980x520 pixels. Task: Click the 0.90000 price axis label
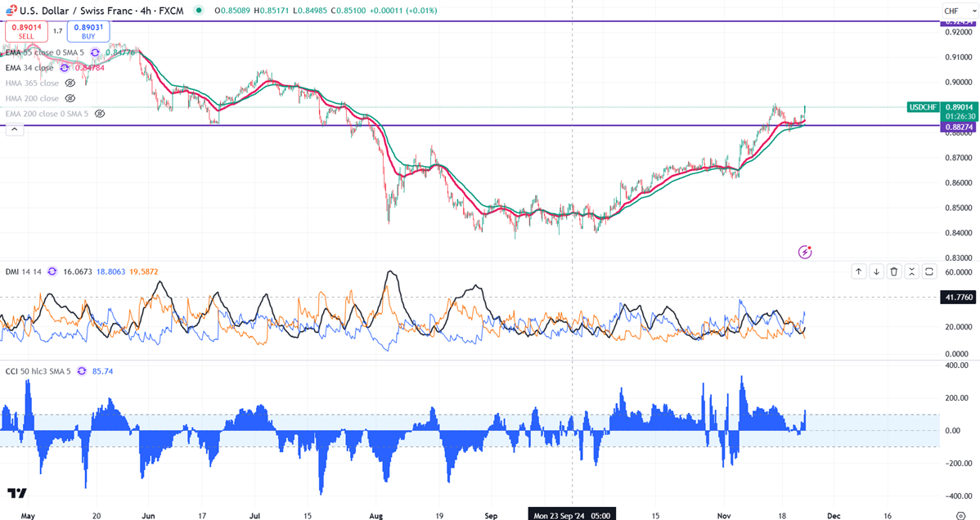pos(958,82)
